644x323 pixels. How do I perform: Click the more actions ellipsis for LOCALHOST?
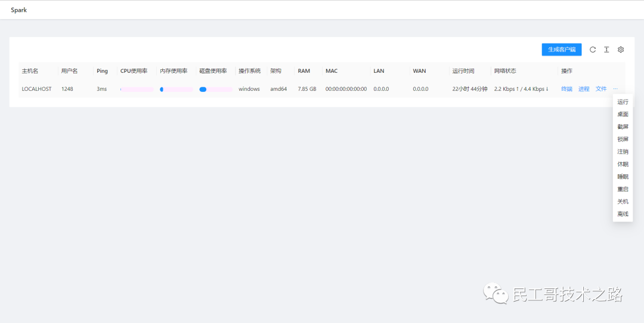(615, 89)
